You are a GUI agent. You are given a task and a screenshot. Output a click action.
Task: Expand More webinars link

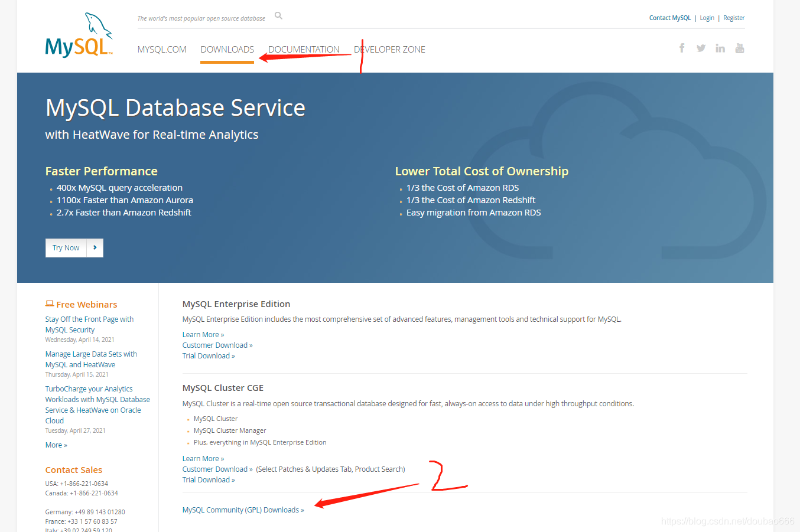pyautogui.click(x=56, y=445)
